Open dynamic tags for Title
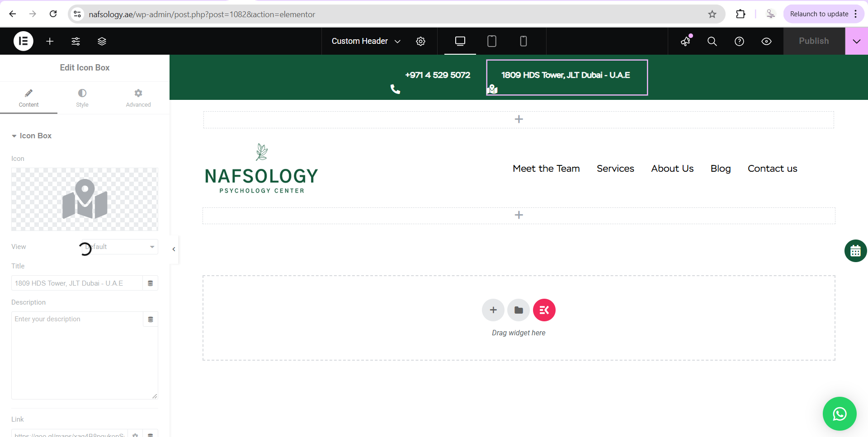 151,283
